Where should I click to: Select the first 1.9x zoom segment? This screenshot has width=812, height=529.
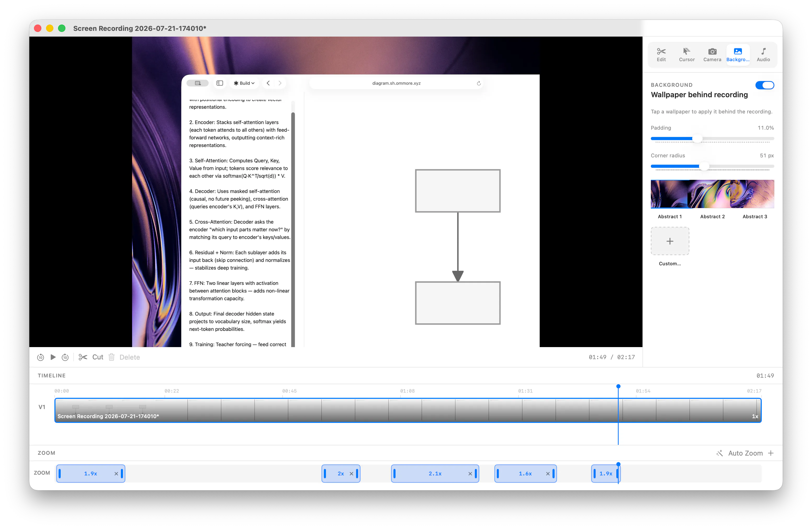pos(91,473)
